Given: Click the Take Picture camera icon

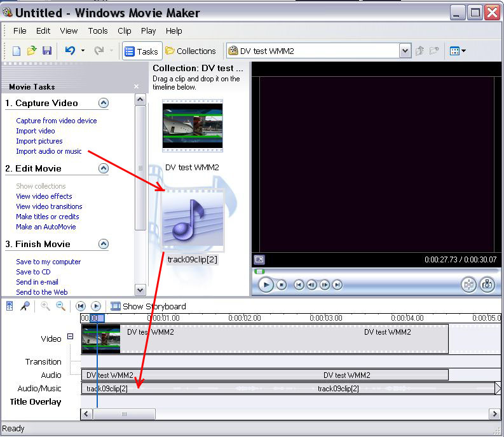Looking at the screenshot, I should pyautogui.click(x=487, y=285).
